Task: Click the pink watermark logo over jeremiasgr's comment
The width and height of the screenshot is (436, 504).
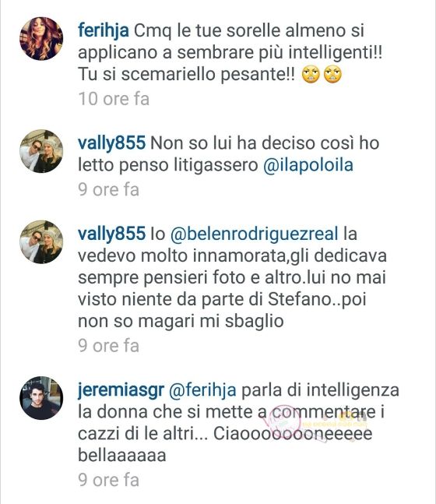Action: point(283,420)
